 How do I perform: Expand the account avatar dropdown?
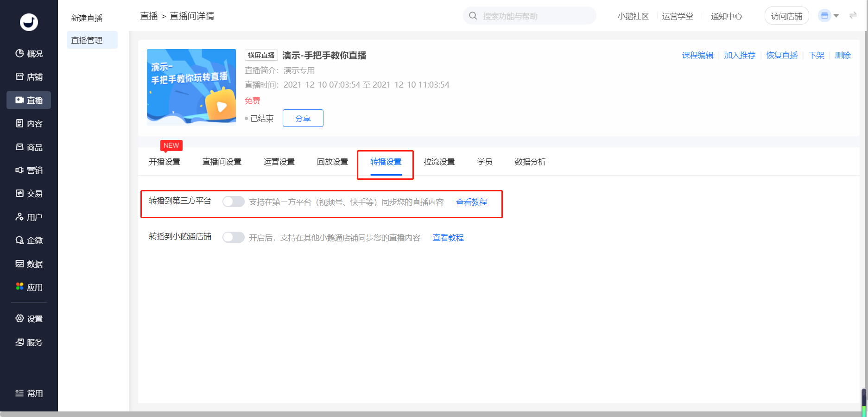pos(829,16)
